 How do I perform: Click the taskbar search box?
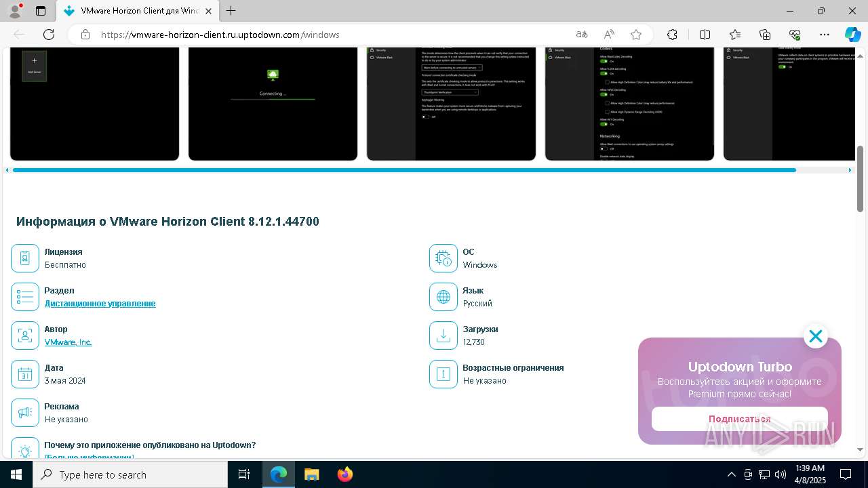130,474
